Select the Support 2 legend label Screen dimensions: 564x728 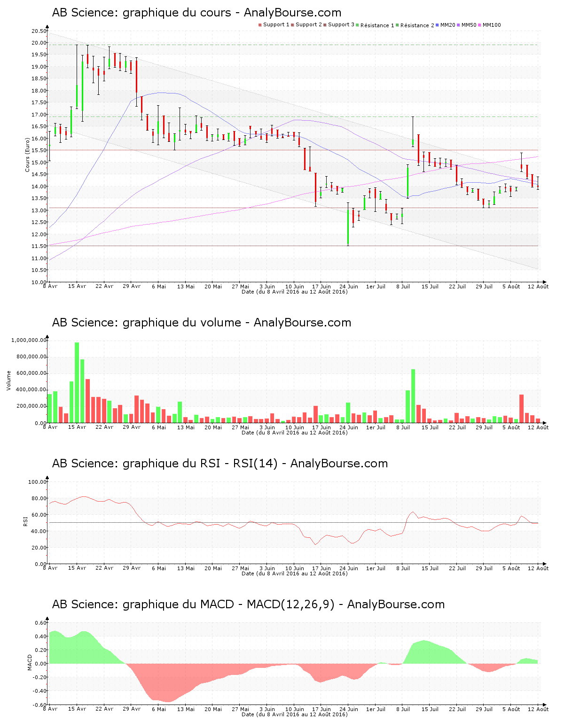(x=309, y=25)
